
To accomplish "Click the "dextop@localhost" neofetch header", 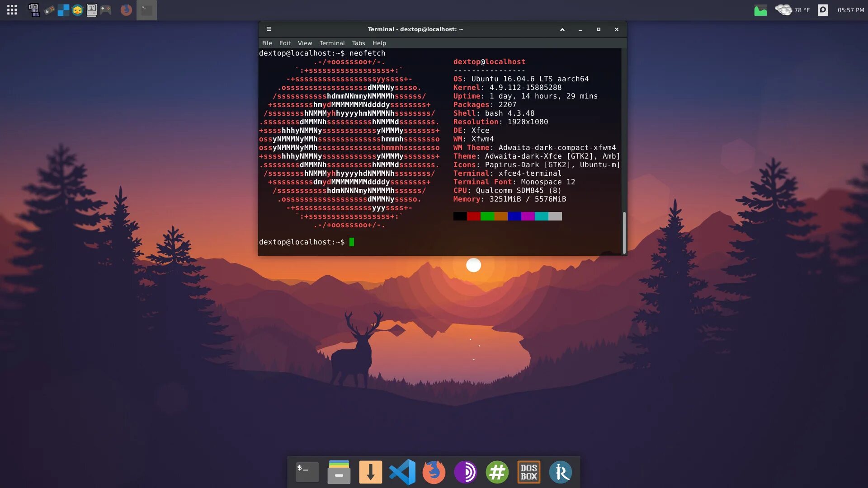I will (489, 62).
